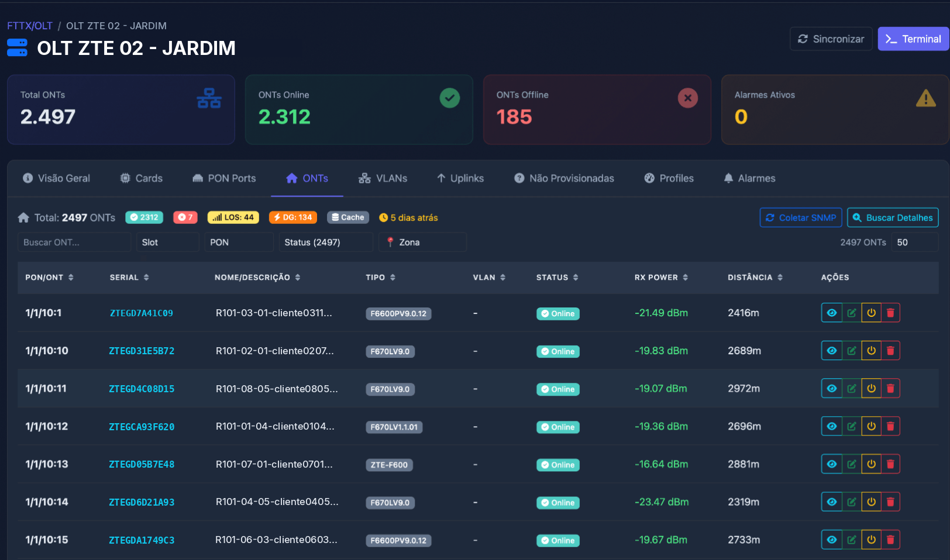
Task: View ONT 1/1/10:15 with eye icon
Action: (831, 540)
